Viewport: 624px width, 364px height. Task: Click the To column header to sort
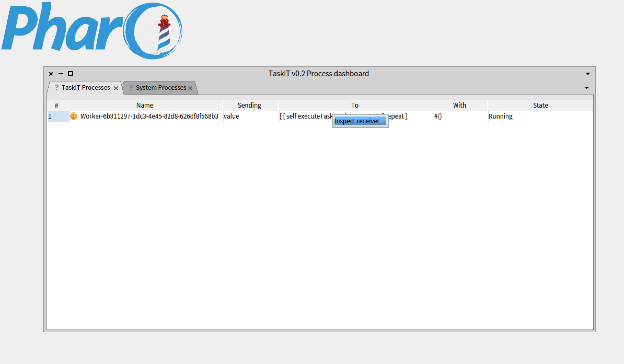tap(355, 105)
